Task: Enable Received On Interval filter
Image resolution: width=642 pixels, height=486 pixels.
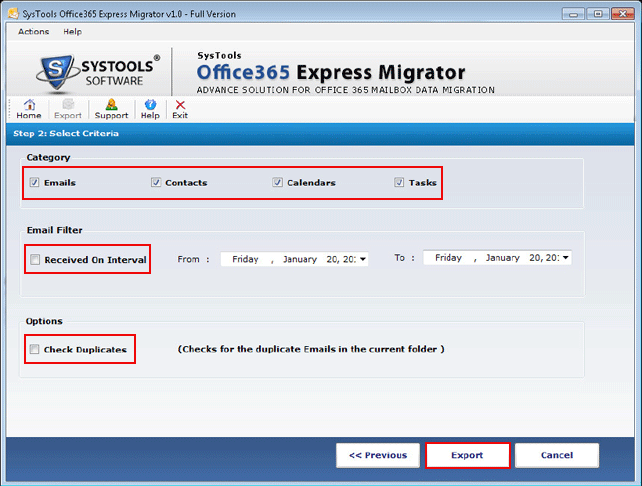Action: coord(35,259)
